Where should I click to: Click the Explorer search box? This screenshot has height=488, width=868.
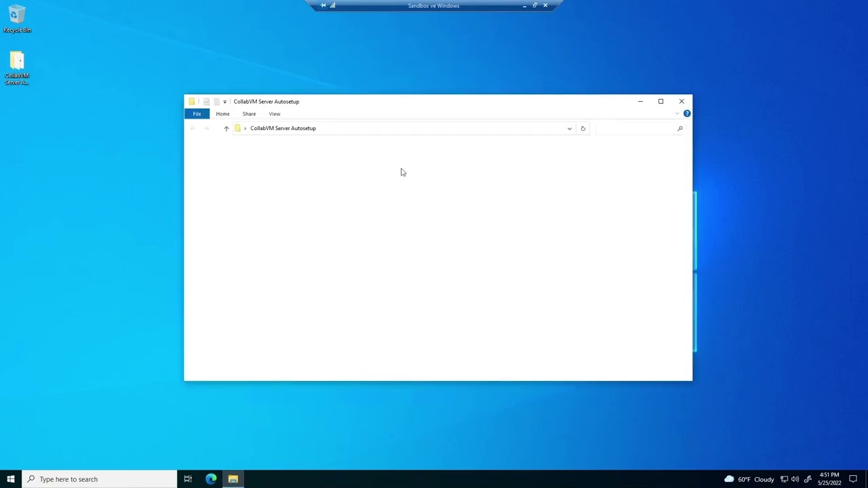[639, 128]
